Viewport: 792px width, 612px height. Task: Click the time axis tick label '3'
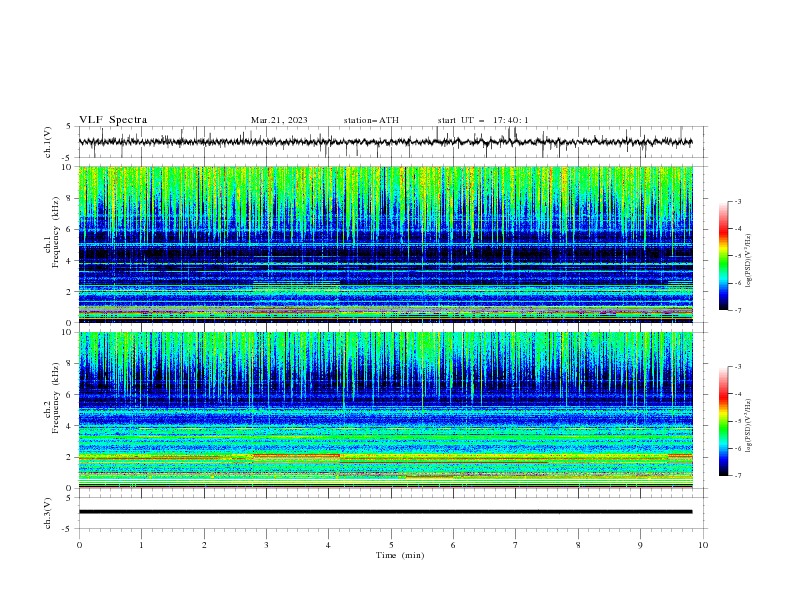point(266,545)
